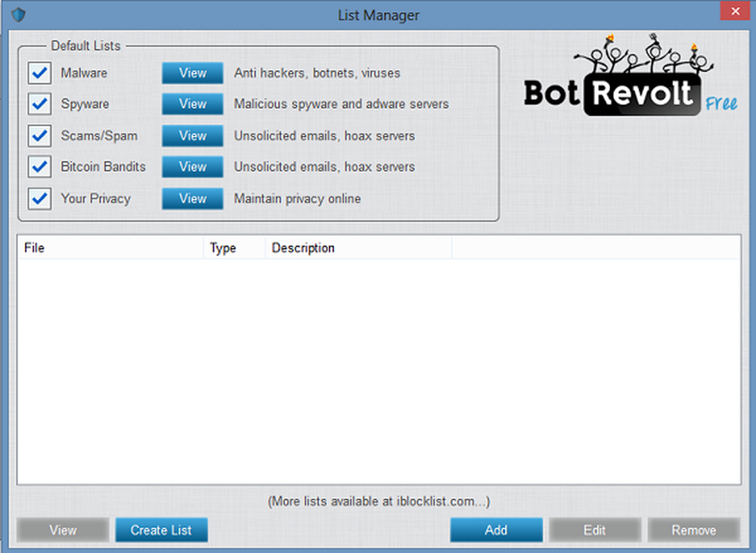Uncheck the Your Privacy checkbox

click(x=39, y=199)
